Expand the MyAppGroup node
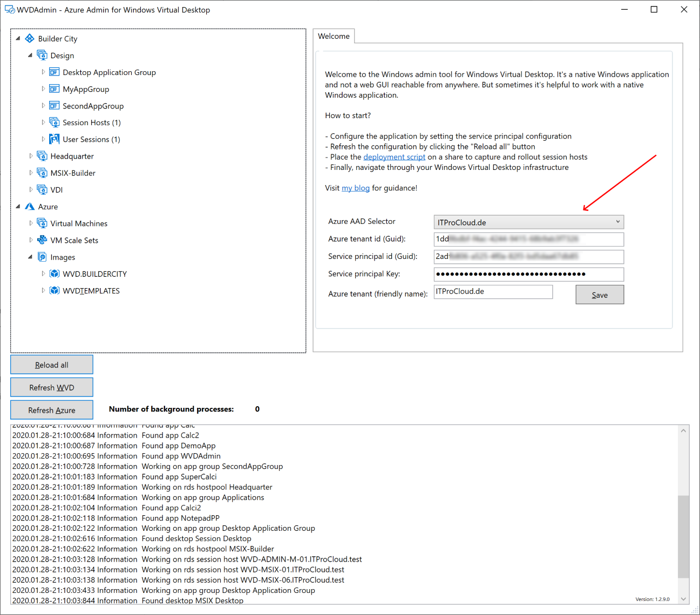This screenshot has height=615, width=700. (x=43, y=89)
